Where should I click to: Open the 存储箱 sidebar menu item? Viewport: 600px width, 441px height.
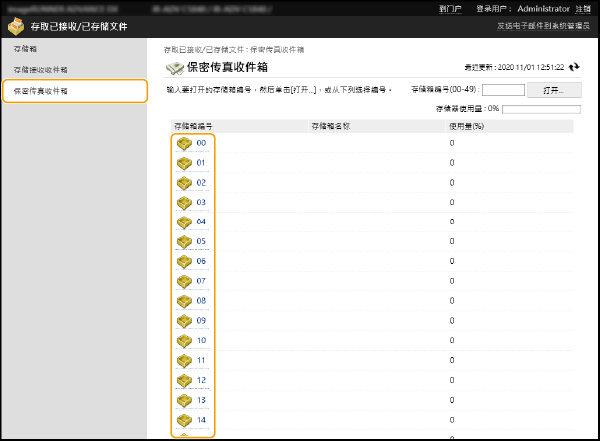(x=27, y=48)
